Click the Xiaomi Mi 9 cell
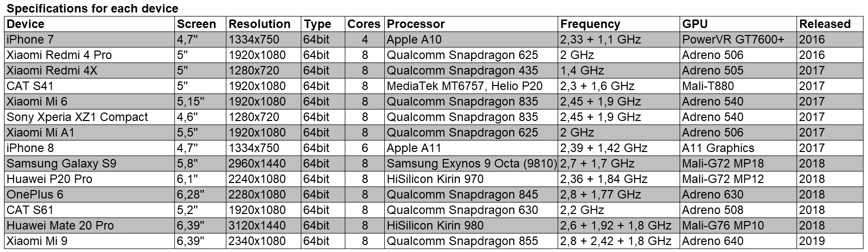Image resolution: width=868 pixels, height=252 pixels. pos(37,241)
